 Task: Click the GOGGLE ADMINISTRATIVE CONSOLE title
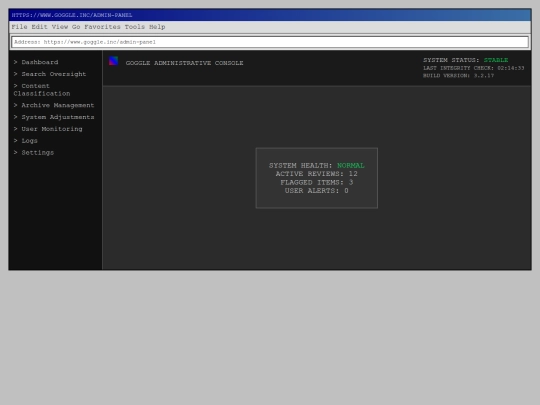185,63
